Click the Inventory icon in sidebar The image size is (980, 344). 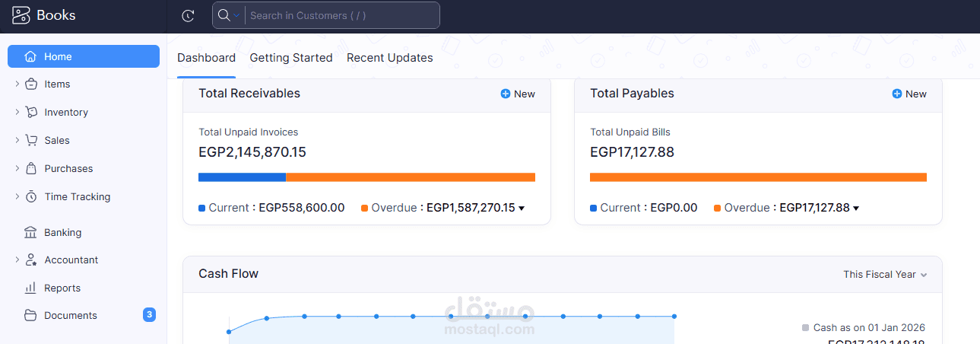(30, 113)
